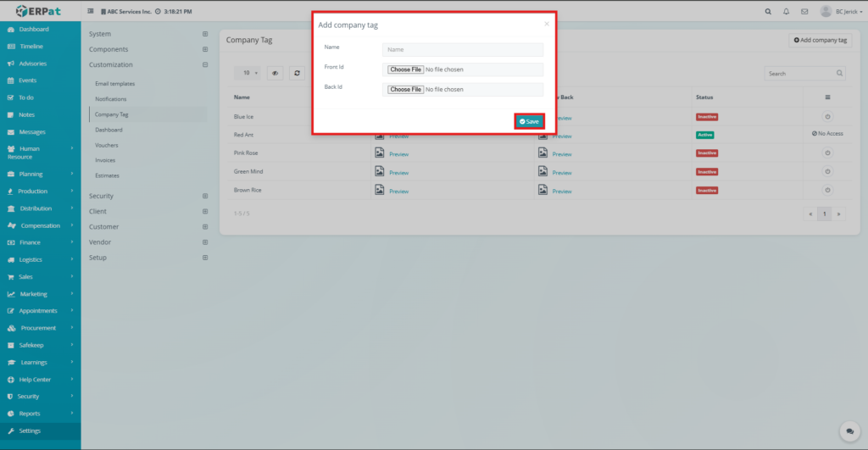The width and height of the screenshot is (868, 450).
Task: Open Reports sidebar menu
Action: 41,414
